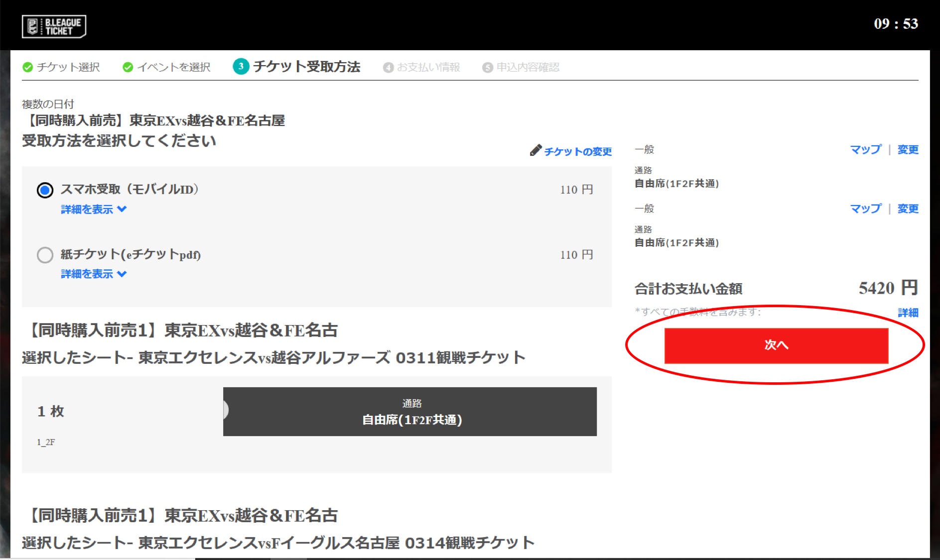940x560 pixels.
Task: Go to the チケット選択 step
Action: pyautogui.click(x=68, y=67)
